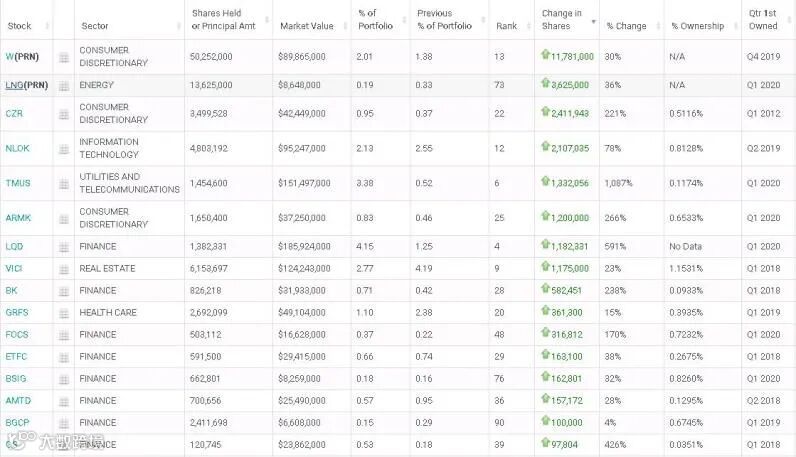Sort by the % of Portfolio column

click(x=380, y=20)
